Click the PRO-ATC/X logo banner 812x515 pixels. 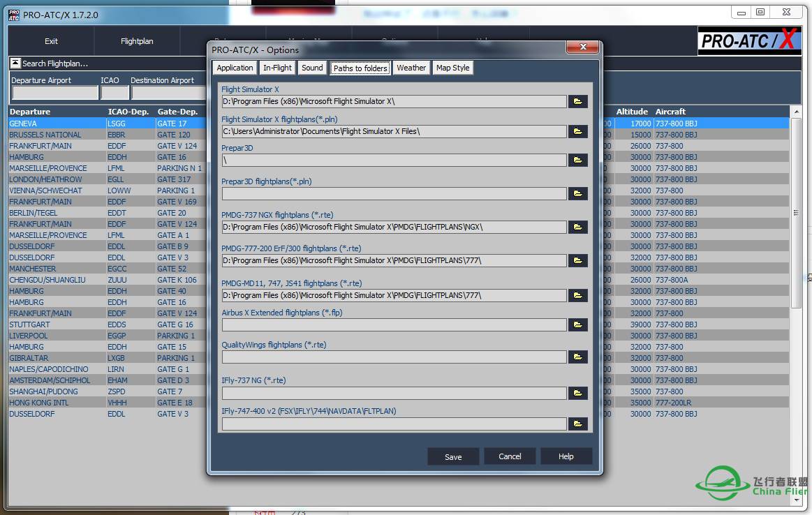click(749, 40)
